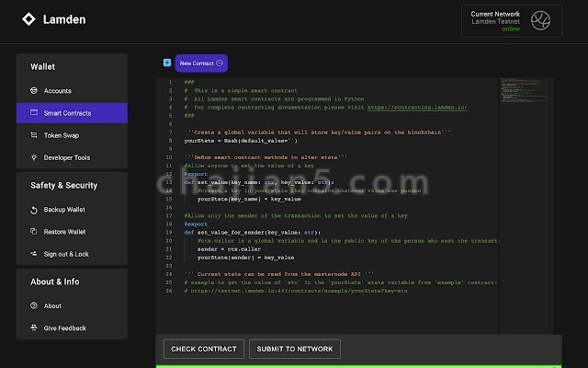The height and width of the screenshot is (368, 588).
Task: Click 'yourState[sender] = key_value' line
Action: pyautogui.click(x=245, y=258)
